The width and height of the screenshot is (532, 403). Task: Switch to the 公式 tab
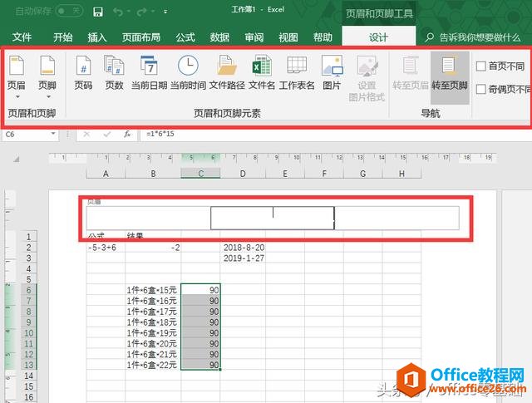click(x=185, y=37)
